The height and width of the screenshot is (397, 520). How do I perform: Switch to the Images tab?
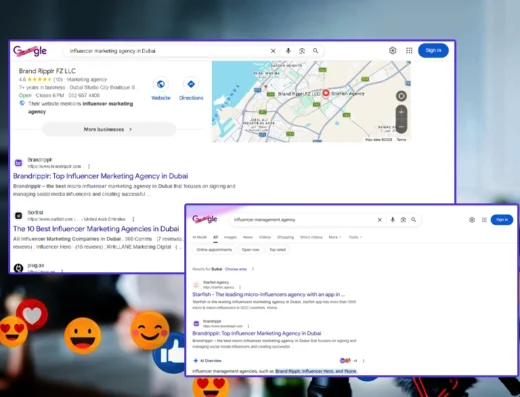pyautogui.click(x=230, y=237)
